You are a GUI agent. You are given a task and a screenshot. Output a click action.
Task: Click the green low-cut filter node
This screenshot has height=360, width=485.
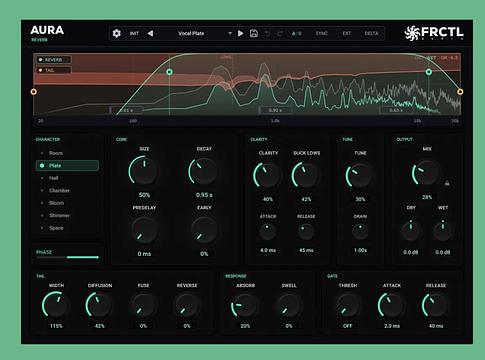pyautogui.click(x=169, y=72)
